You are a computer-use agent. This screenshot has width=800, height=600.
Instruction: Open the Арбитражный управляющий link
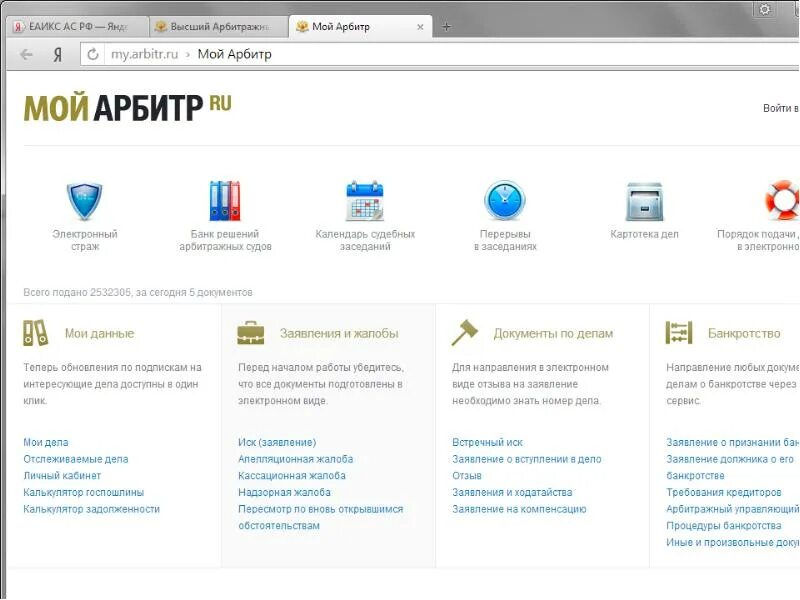coord(733,509)
